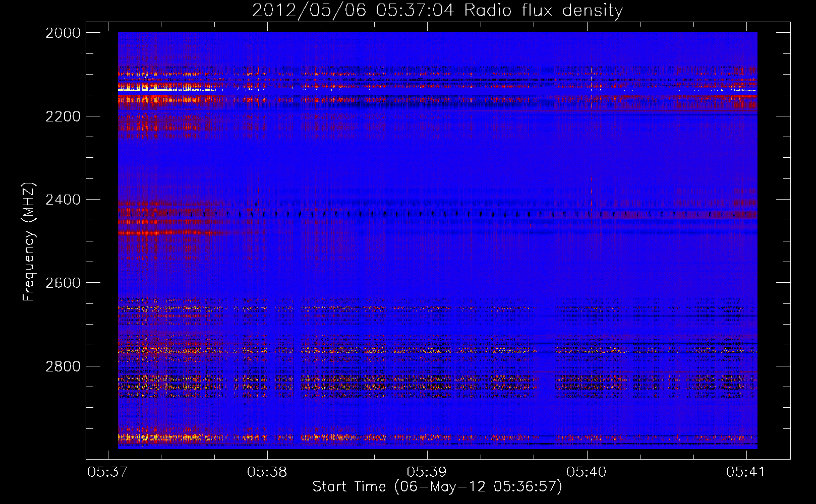The image size is (816, 504).
Task: Click the "05:39" time axis label
Action: point(427,472)
